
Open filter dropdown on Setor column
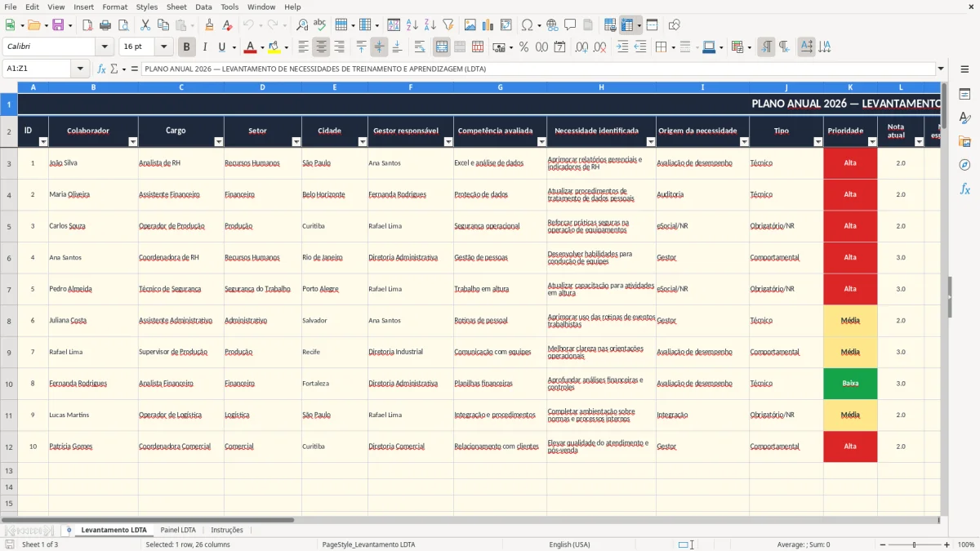point(296,142)
